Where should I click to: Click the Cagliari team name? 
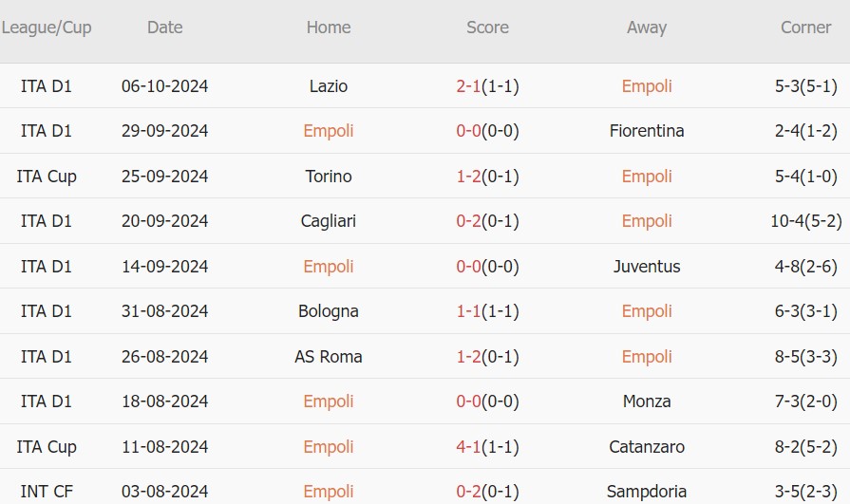tap(329, 221)
